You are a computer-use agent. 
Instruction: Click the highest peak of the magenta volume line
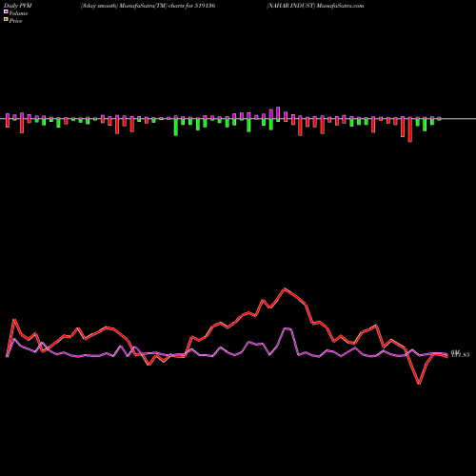click(288, 328)
